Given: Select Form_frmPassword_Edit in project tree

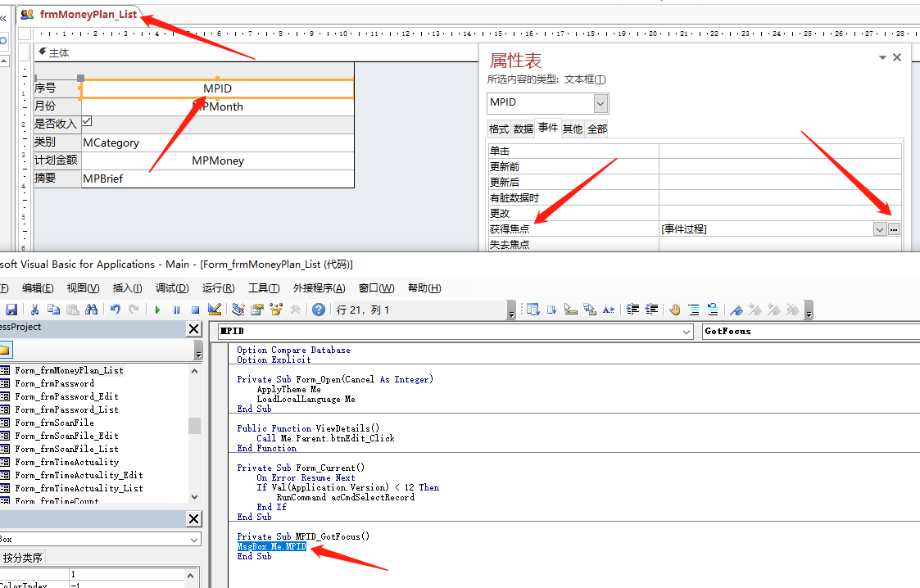Looking at the screenshot, I should coord(67,397).
